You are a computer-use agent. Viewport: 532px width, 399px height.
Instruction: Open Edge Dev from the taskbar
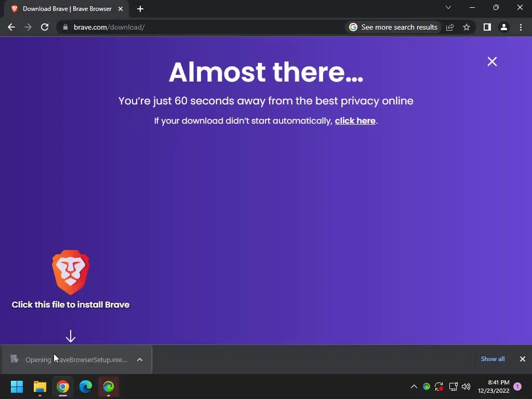[109, 387]
